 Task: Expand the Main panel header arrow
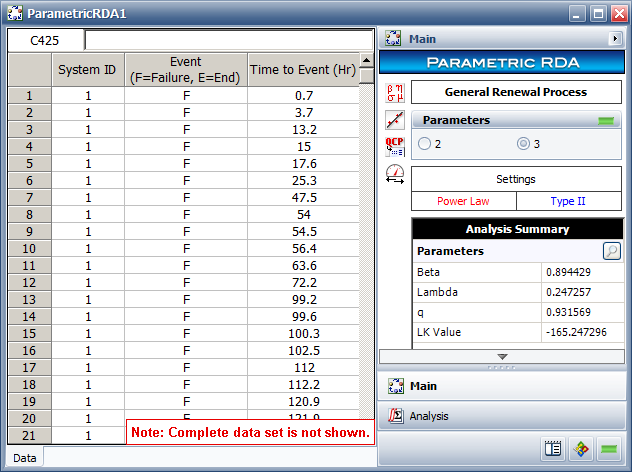point(615,39)
